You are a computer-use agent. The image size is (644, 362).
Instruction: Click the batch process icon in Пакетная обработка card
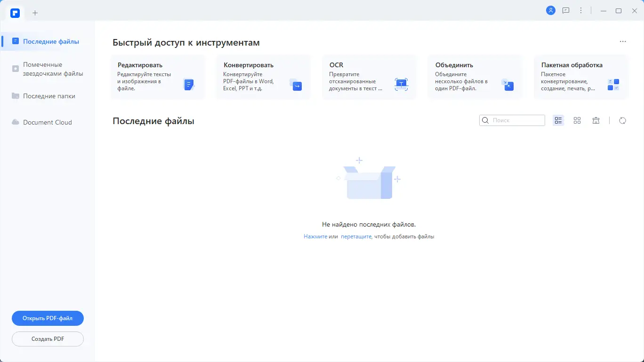point(613,85)
